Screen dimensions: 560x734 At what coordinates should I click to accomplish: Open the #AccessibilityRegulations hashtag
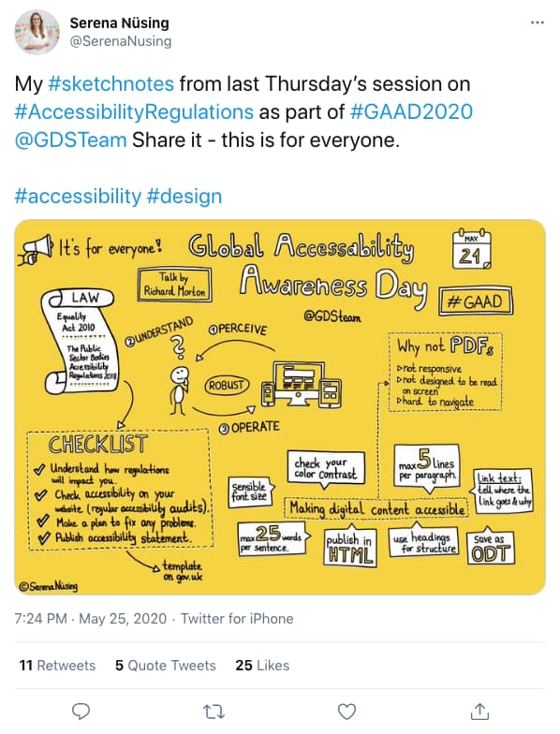pyautogui.click(x=134, y=112)
